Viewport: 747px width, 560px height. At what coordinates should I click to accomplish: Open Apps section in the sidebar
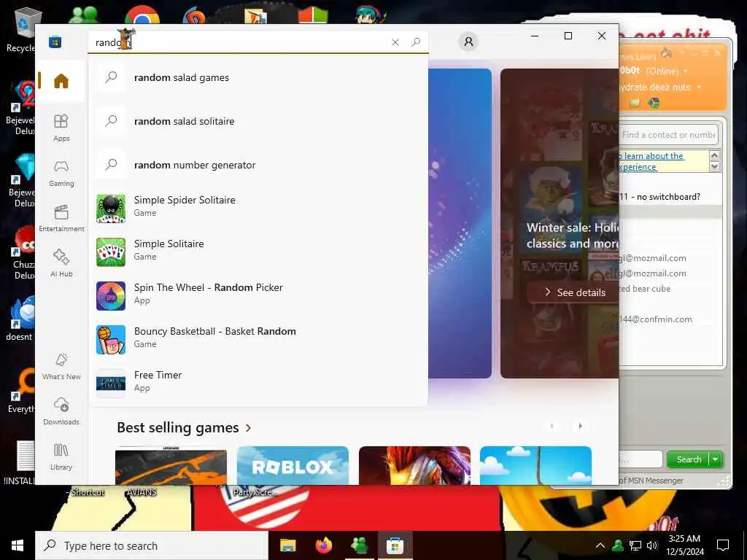pyautogui.click(x=61, y=128)
